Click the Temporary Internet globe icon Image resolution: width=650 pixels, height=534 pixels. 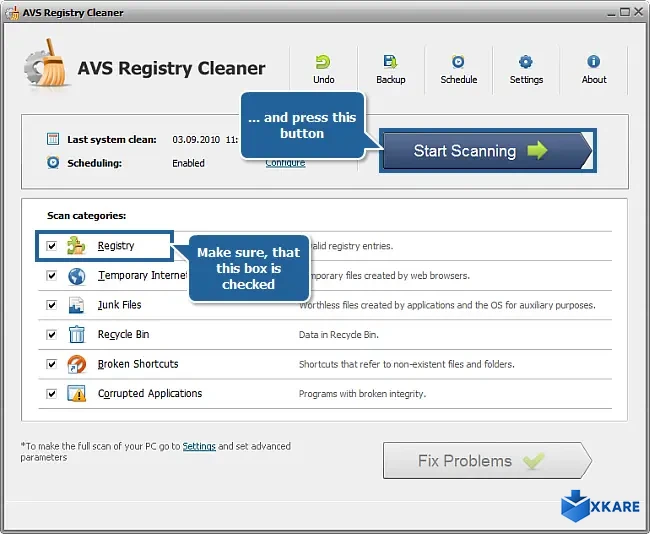click(77, 276)
